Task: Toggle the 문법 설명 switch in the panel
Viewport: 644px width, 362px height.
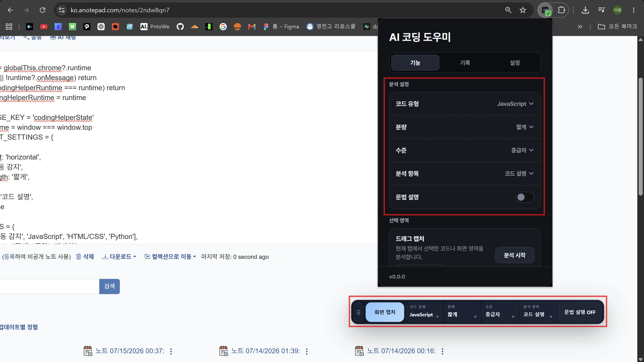Action: 525,197
